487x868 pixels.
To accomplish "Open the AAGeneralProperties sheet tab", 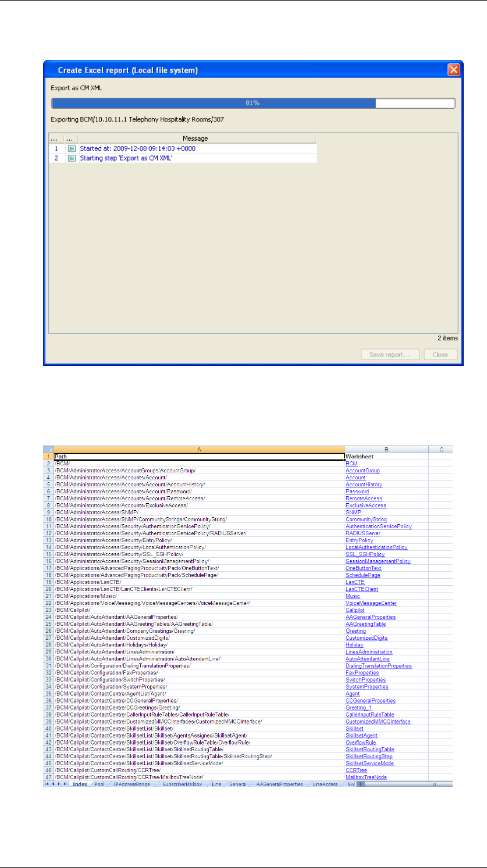I will [x=280, y=784].
